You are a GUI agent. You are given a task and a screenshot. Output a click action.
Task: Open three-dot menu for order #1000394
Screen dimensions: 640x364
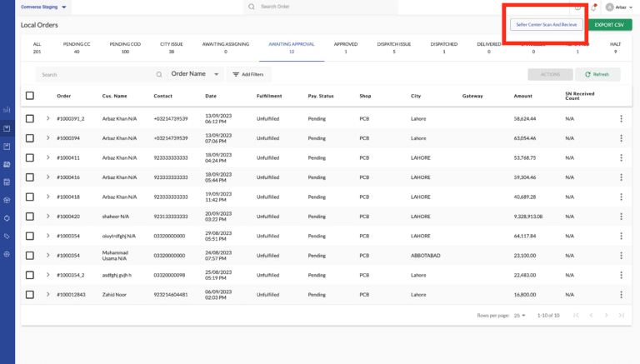621,138
